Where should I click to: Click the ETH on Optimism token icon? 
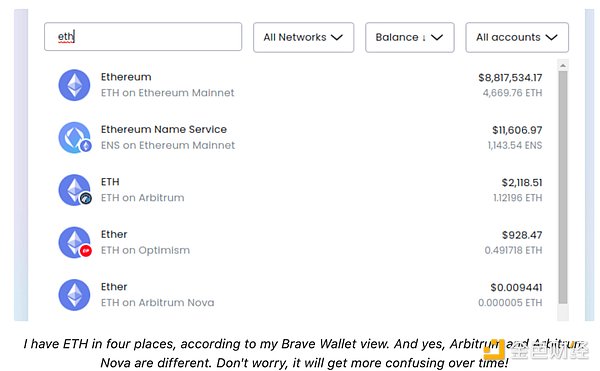(x=74, y=242)
